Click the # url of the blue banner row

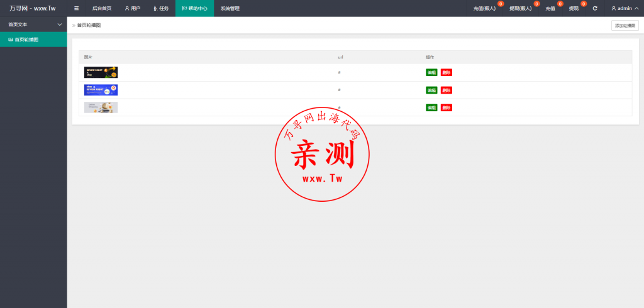(x=339, y=90)
